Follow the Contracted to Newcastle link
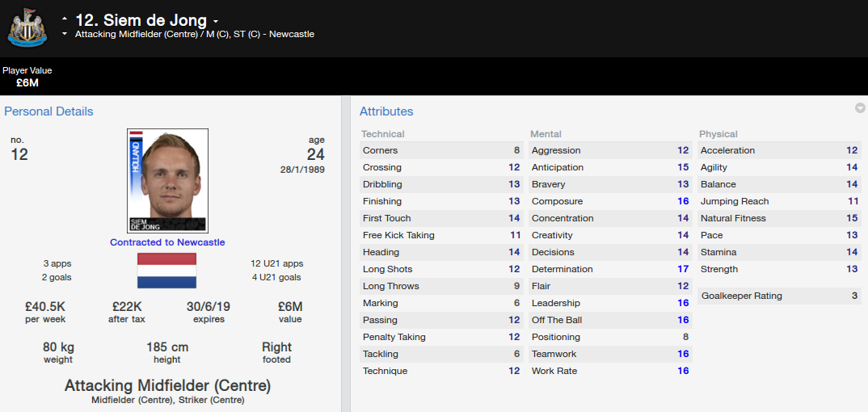868x412 pixels. 167,242
